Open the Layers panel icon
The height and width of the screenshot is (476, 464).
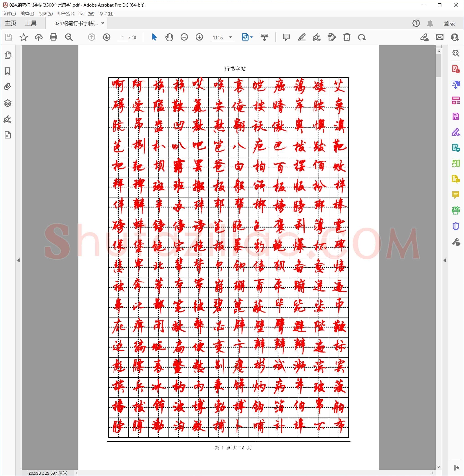(x=8, y=103)
